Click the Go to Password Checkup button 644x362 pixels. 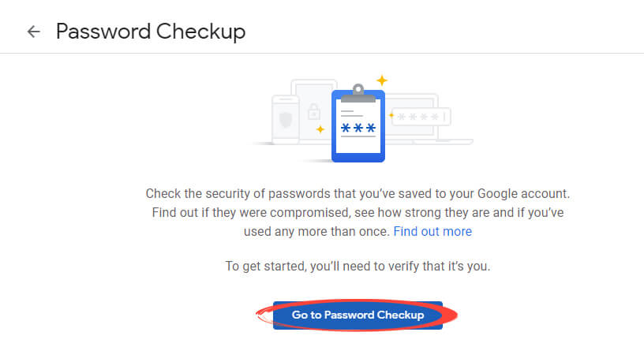pos(358,315)
